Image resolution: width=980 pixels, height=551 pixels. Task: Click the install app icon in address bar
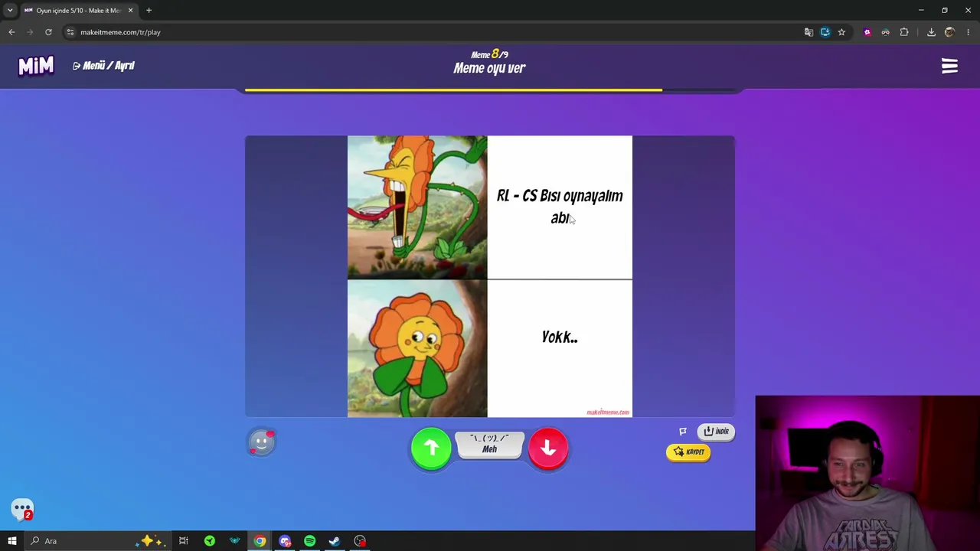pos(825,32)
